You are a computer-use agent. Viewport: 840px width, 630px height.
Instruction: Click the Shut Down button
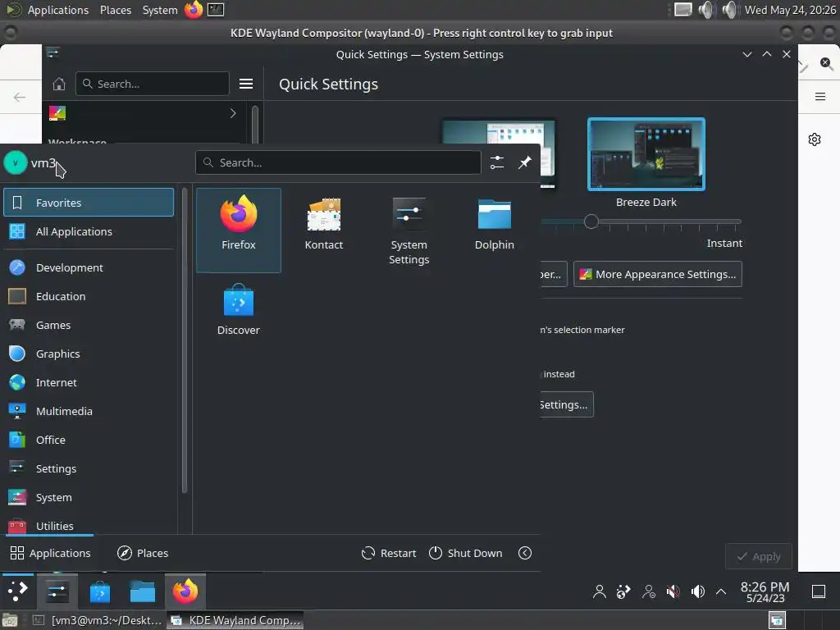(466, 553)
